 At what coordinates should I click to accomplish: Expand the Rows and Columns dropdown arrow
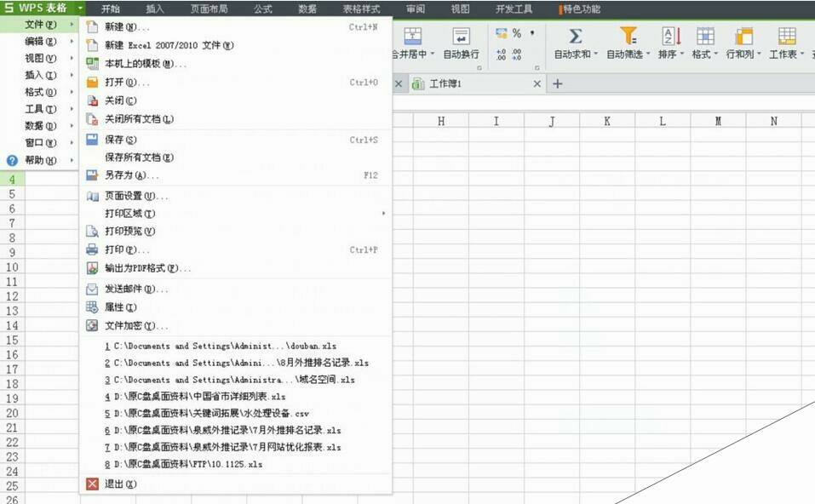tap(759, 54)
